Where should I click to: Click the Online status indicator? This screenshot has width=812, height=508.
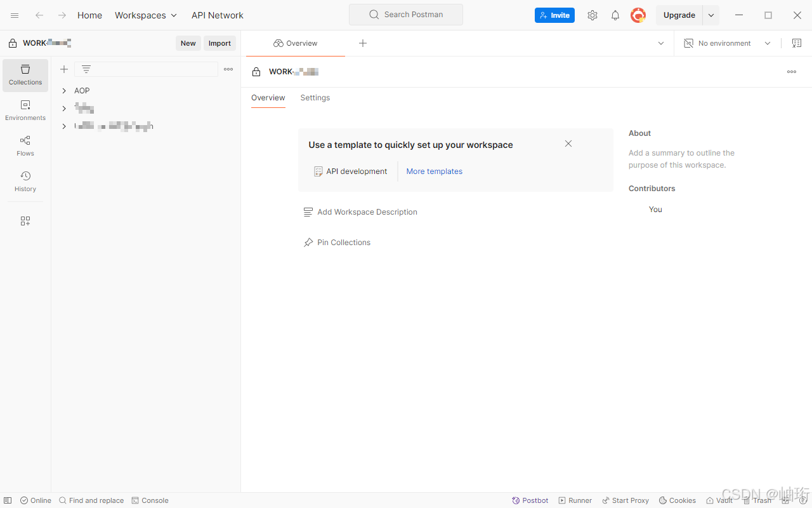[x=36, y=500]
